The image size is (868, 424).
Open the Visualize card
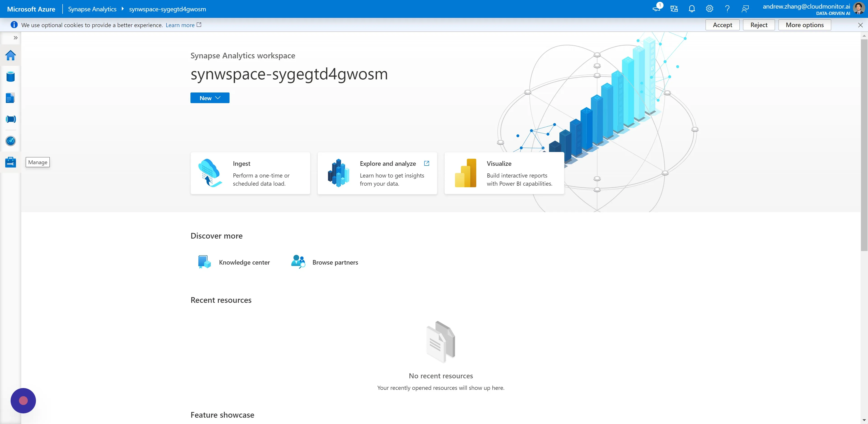click(504, 173)
